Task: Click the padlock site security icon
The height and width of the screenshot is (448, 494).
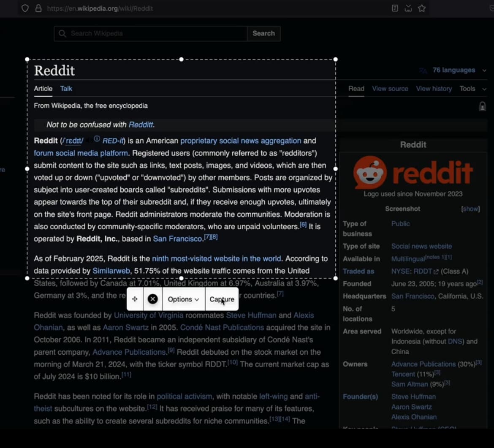Action: coord(38,8)
